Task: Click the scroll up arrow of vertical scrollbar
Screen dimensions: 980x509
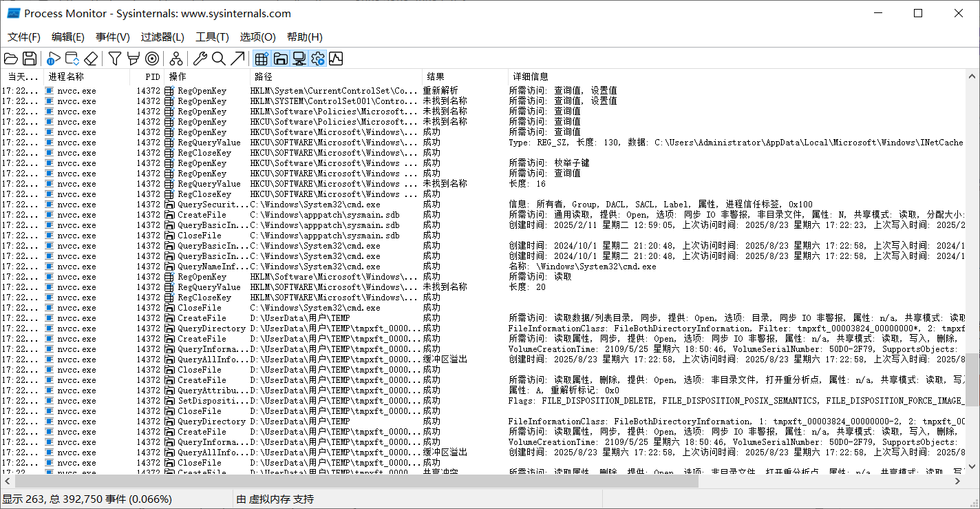Action: pos(972,76)
